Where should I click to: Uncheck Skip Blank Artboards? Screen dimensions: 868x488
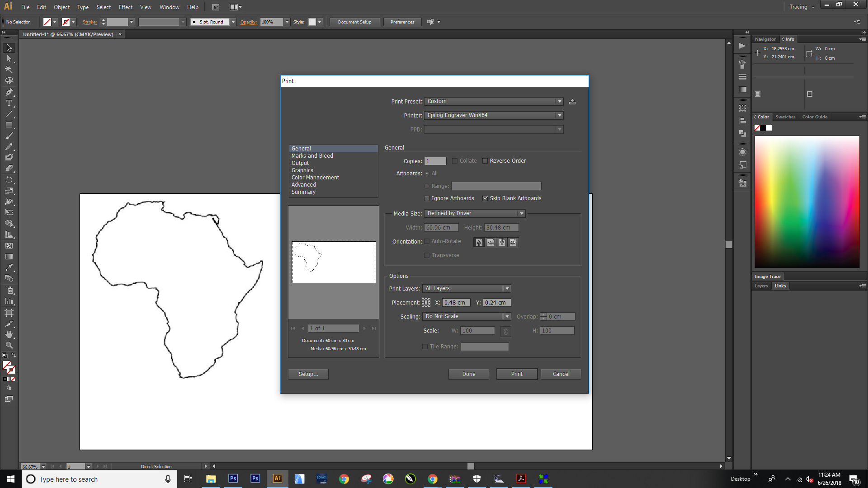(x=486, y=198)
